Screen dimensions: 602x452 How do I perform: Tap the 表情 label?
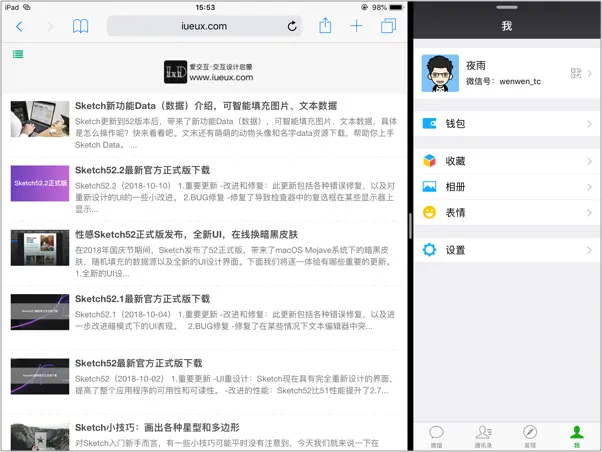[x=455, y=213]
